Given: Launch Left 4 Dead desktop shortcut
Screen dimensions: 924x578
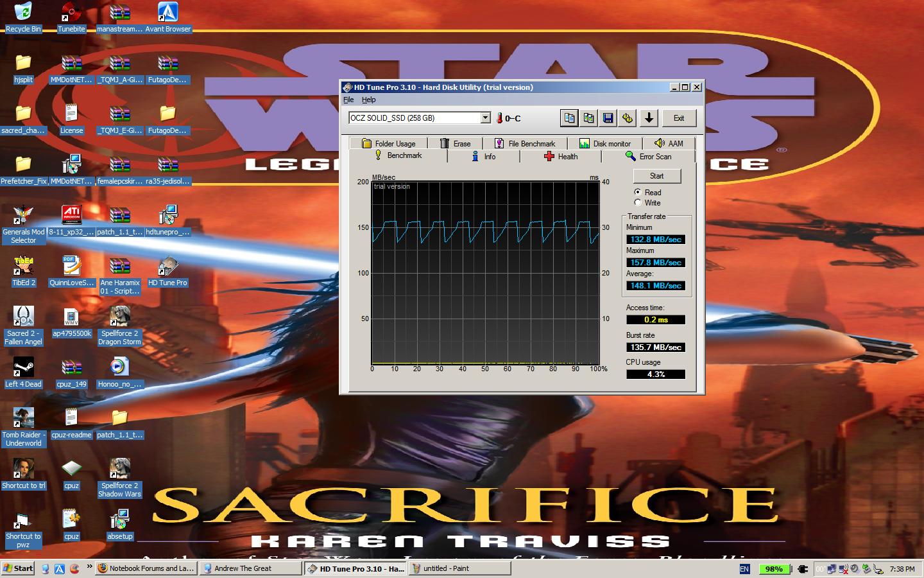Looking at the screenshot, I should point(23,372).
